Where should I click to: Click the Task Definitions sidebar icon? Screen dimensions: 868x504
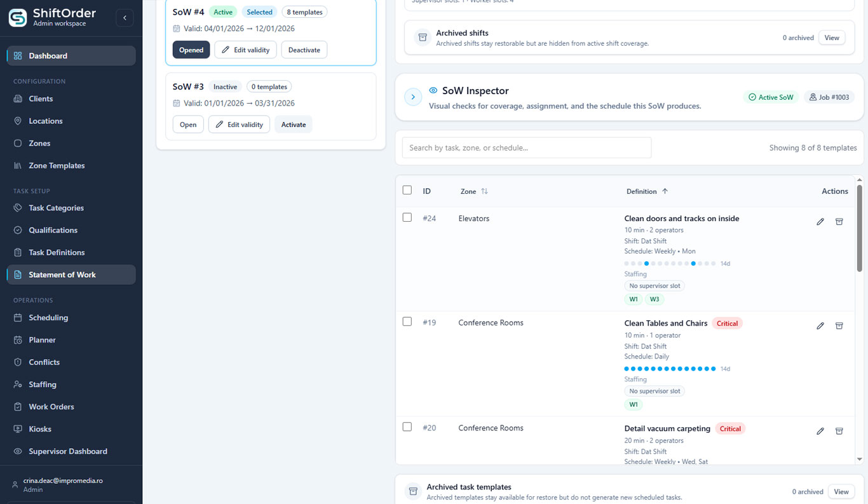tap(18, 252)
